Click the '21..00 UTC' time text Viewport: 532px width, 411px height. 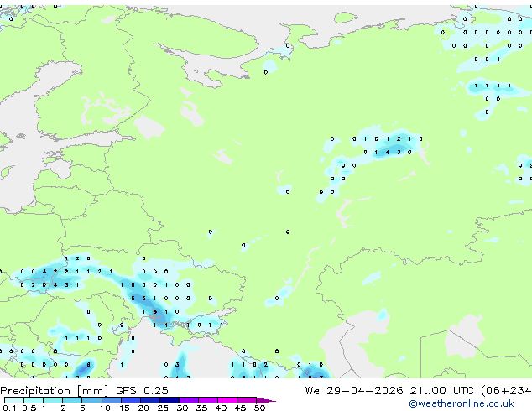(x=441, y=391)
